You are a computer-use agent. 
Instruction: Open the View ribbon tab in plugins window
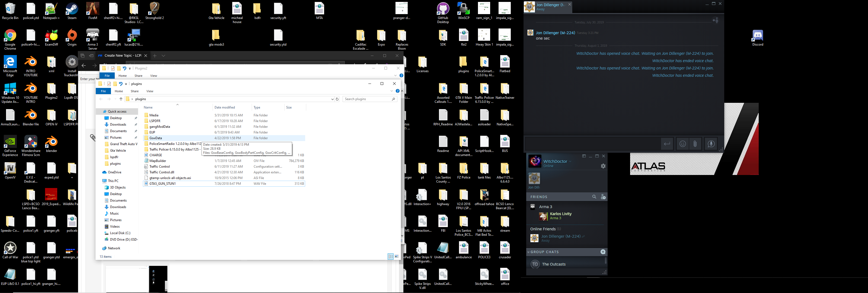(150, 91)
